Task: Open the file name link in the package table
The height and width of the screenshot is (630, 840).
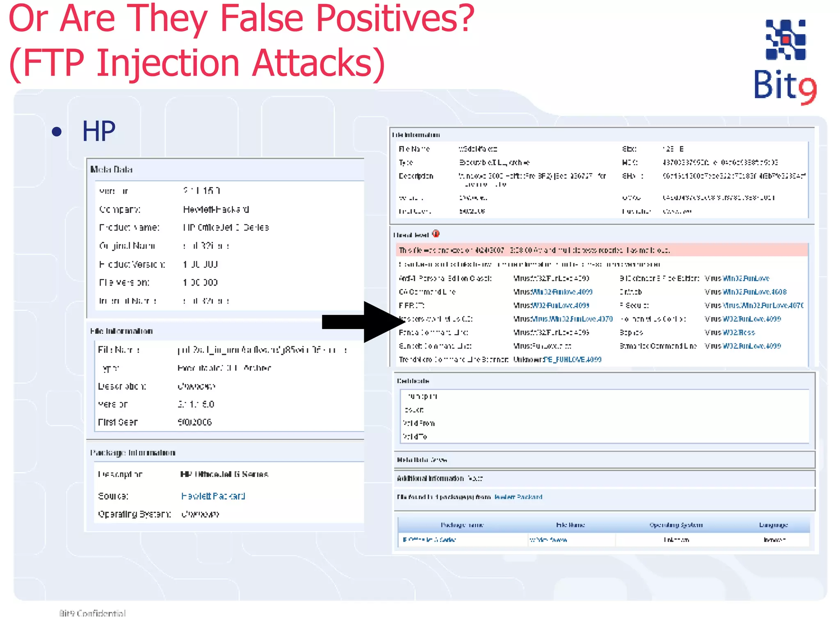Action: [x=548, y=540]
